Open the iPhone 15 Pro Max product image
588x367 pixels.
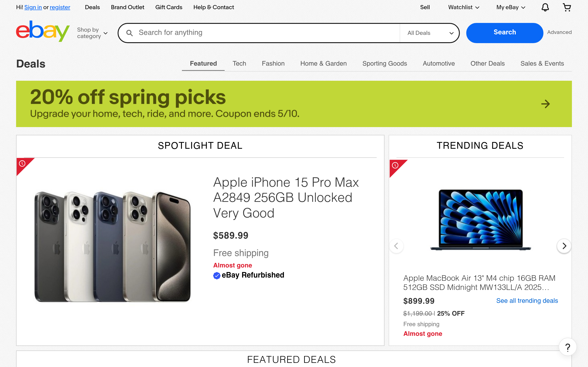tap(113, 246)
